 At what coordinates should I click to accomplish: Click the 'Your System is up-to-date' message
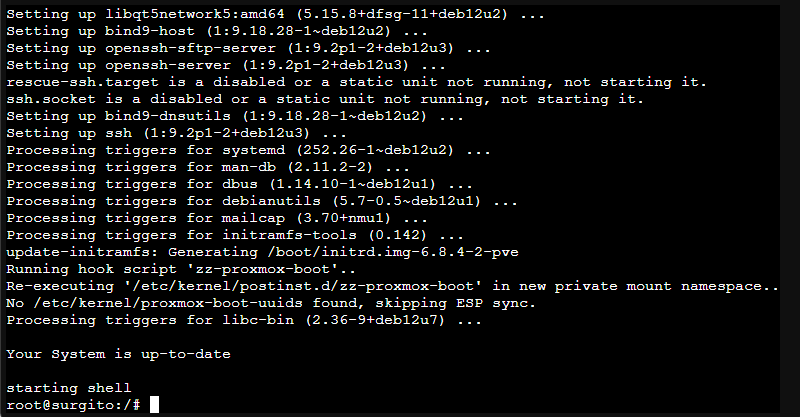click(x=124, y=353)
